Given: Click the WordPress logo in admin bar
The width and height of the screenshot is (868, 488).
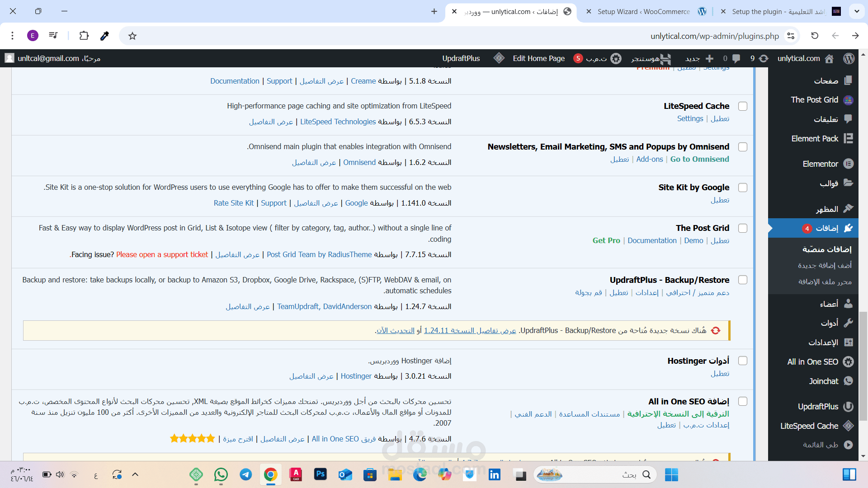Looking at the screenshot, I should point(849,58).
